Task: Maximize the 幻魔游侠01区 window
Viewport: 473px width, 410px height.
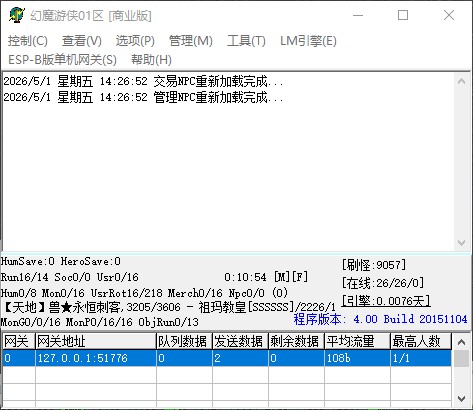Action: 403,15
